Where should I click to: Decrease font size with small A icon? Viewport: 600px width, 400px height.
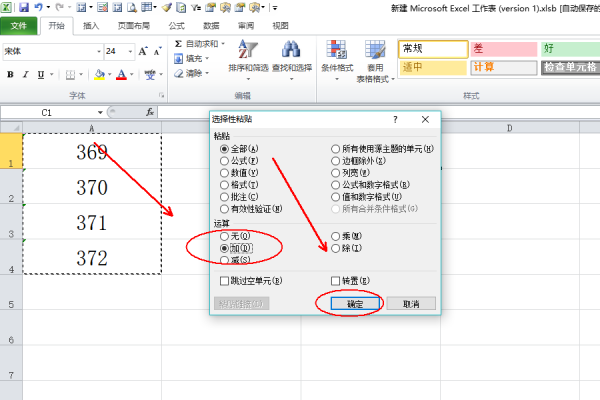pyautogui.click(x=157, y=51)
